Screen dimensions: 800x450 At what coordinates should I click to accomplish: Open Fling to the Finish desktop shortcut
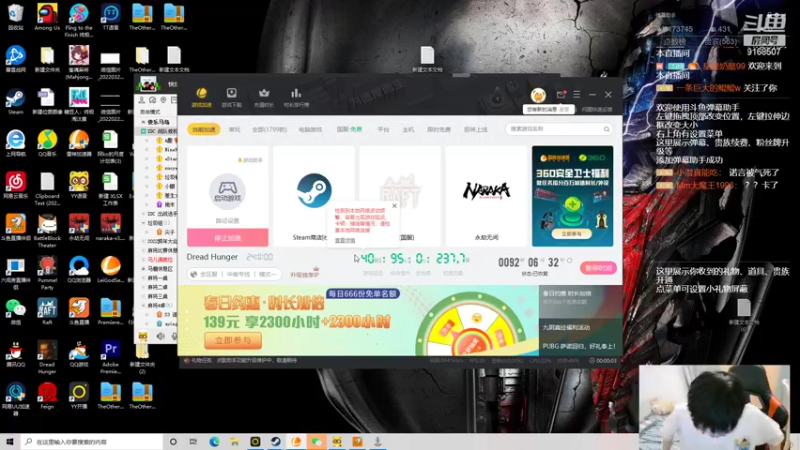(x=79, y=20)
